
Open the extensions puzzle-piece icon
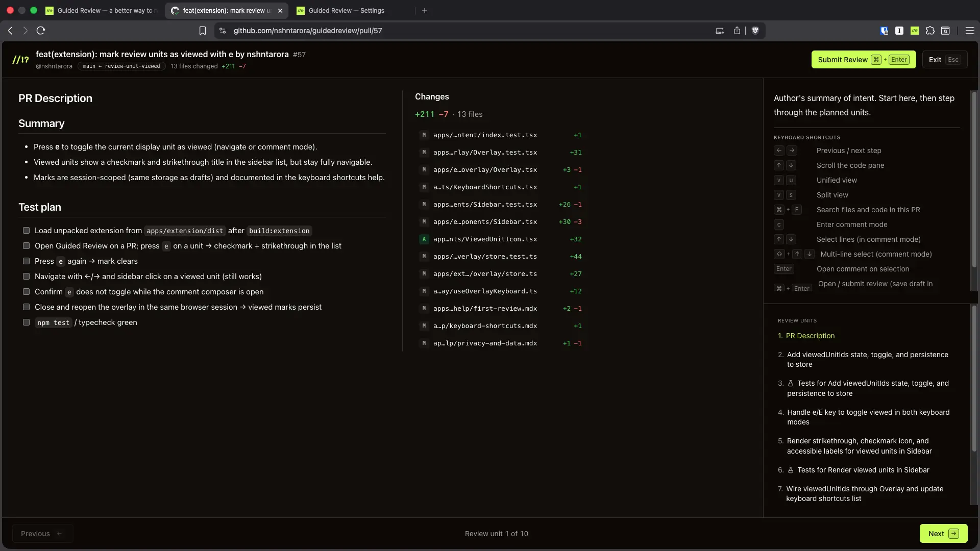pos(930,31)
